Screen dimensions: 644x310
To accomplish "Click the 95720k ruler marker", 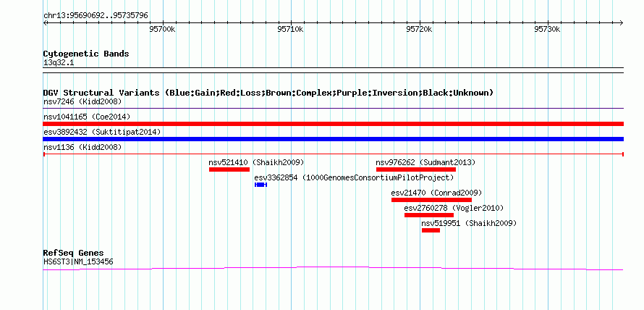I will 420,29.
